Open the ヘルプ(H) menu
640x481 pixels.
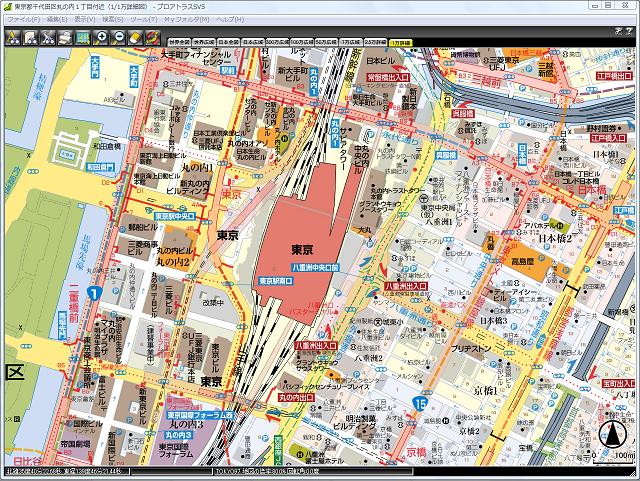tap(230, 19)
